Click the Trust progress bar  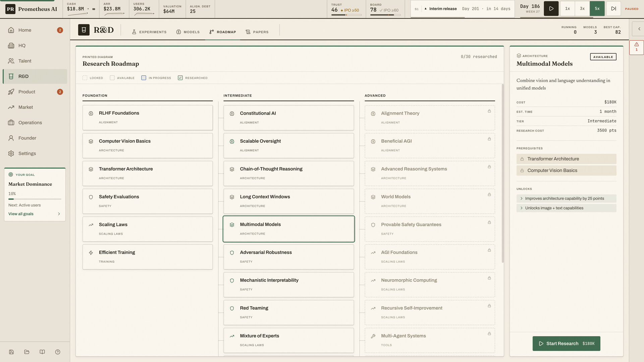pyautogui.click(x=346, y=15)
